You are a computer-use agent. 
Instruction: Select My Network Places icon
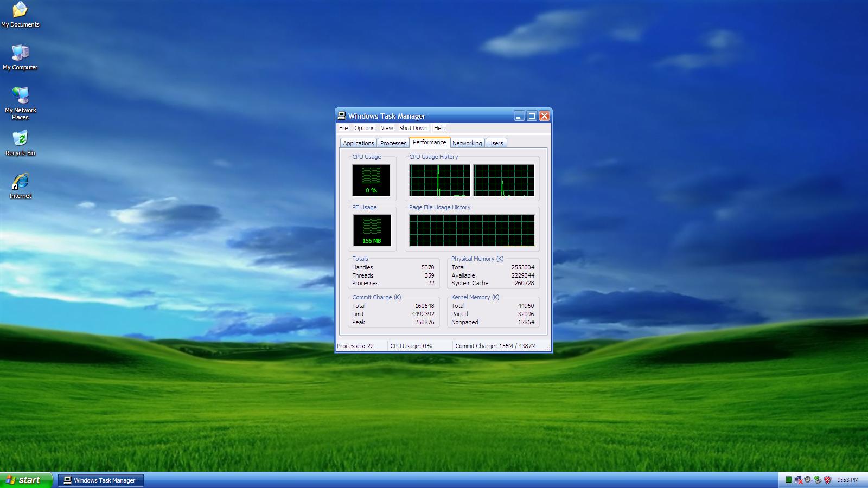20,103
